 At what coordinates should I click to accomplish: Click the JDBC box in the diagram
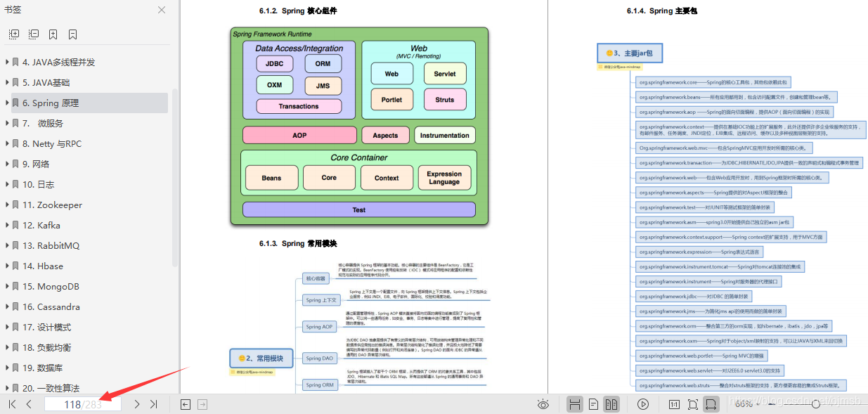tap(275, 63)
